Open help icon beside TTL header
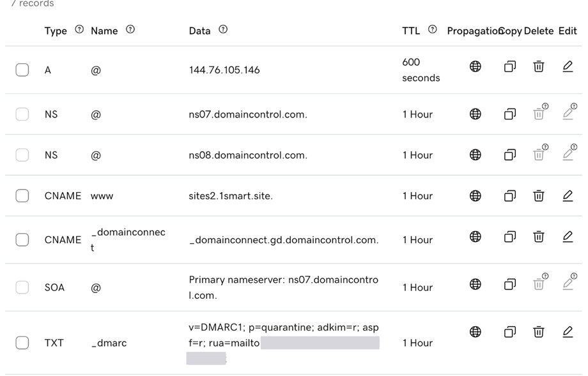This screenshot has width=588, height=376. tap(433, 29)
